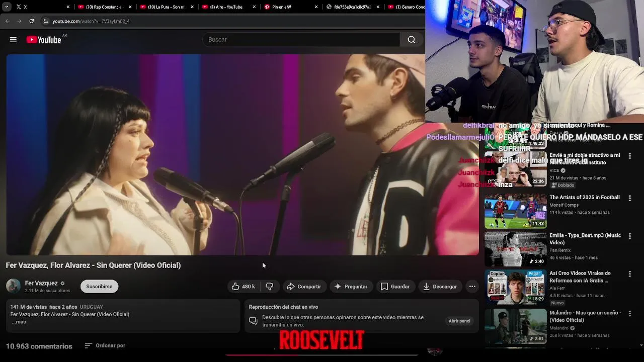Open the Fer Vazquez channel name link
Viewport: 644px width, 362px height.
pos(41,283)
